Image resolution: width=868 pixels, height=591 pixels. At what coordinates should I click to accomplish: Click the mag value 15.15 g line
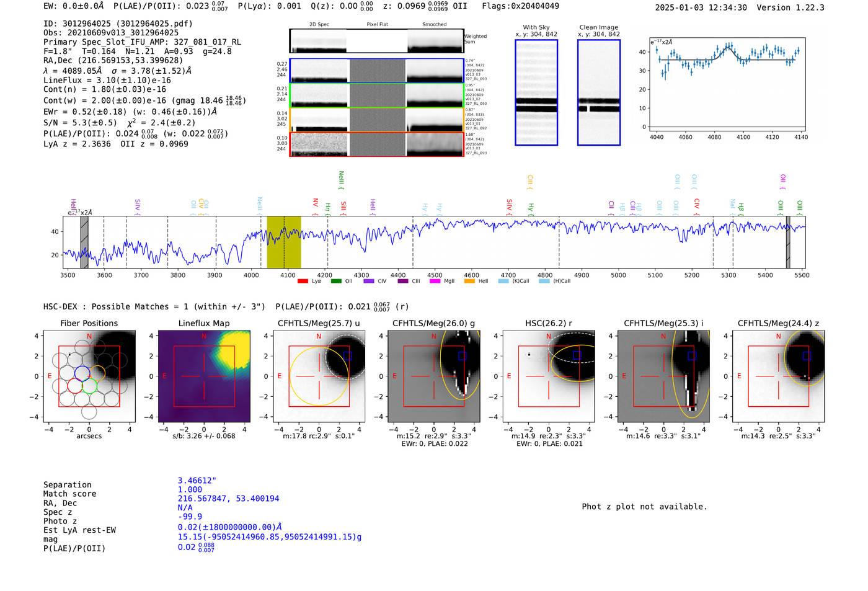(x=270, y=537)
